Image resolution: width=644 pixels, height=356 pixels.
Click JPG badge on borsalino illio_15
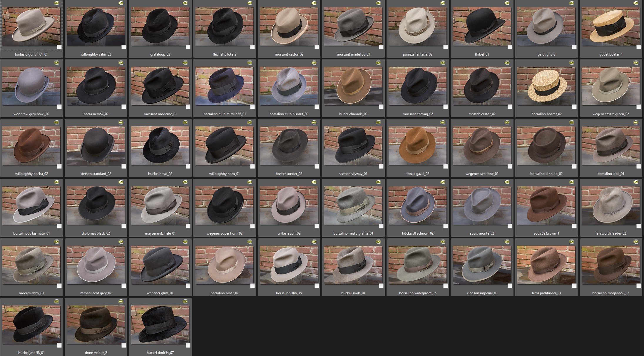[314, 242]
